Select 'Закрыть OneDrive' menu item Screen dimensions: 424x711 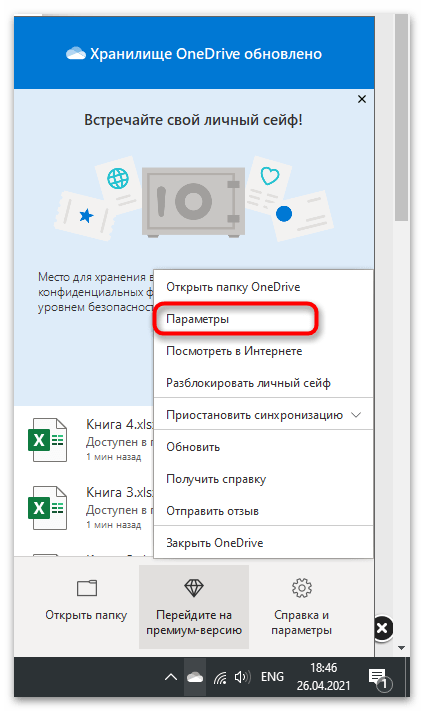[x=263, y=543]
